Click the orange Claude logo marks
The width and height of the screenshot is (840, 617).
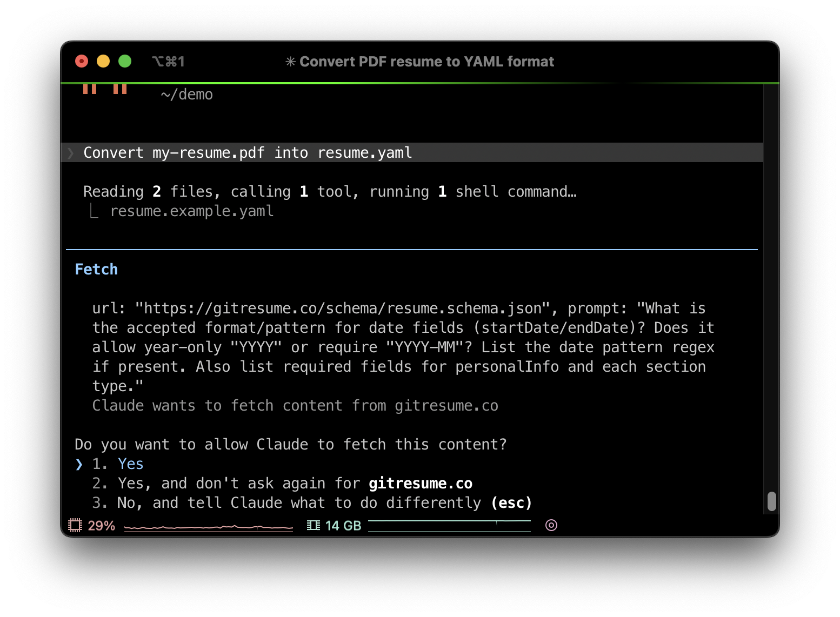point(105,89)
